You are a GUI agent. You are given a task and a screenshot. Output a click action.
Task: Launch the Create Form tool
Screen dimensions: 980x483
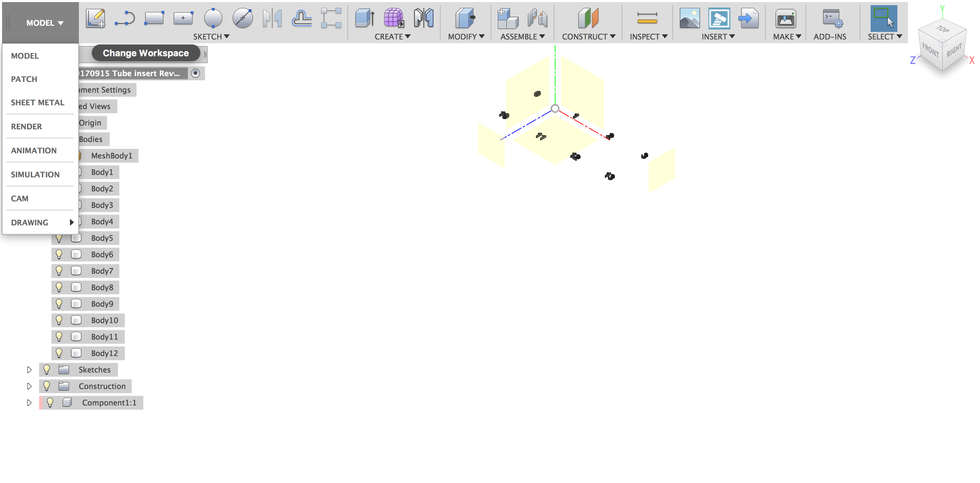click(393, 18)
